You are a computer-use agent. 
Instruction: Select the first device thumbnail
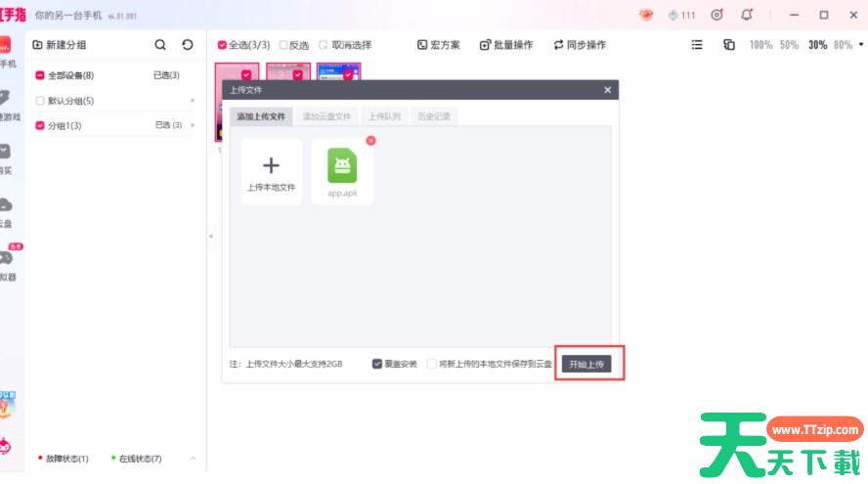237,72
